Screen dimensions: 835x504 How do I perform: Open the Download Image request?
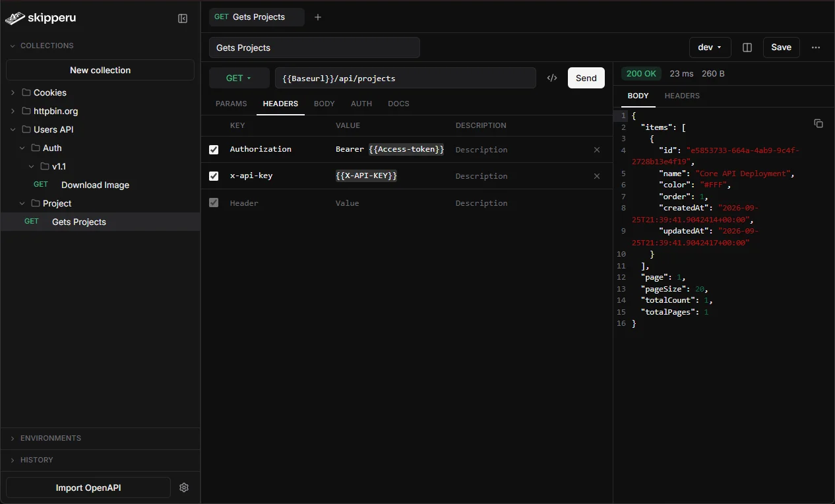point(95,185)
